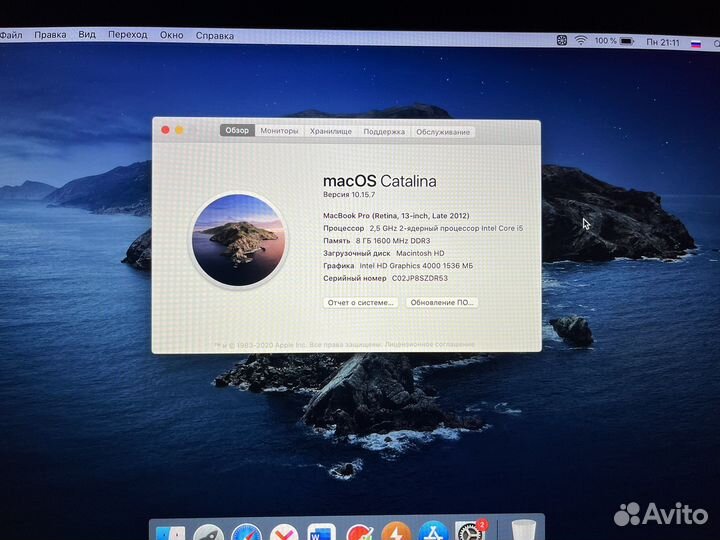
Task: Open the red circular app in Dock
Action: [x=359, y=533]
